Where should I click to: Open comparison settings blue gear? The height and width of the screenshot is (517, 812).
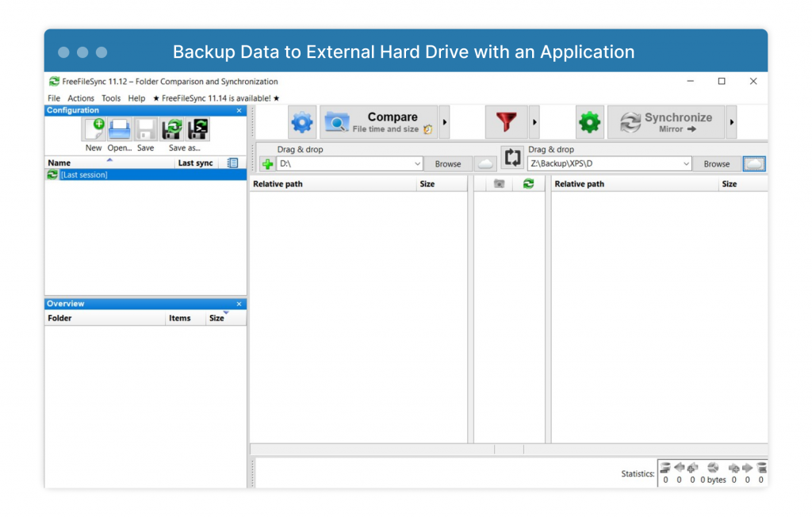(302, 122)
